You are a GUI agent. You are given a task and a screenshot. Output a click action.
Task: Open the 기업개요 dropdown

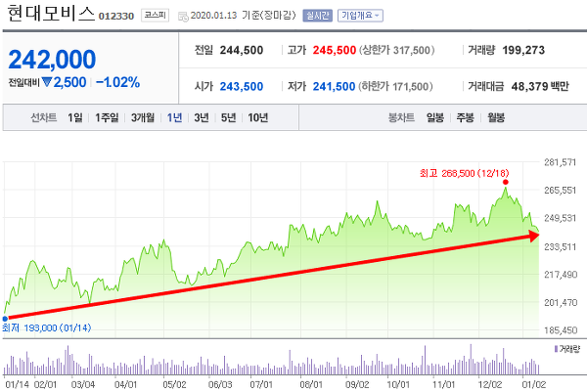coord(360,16)
